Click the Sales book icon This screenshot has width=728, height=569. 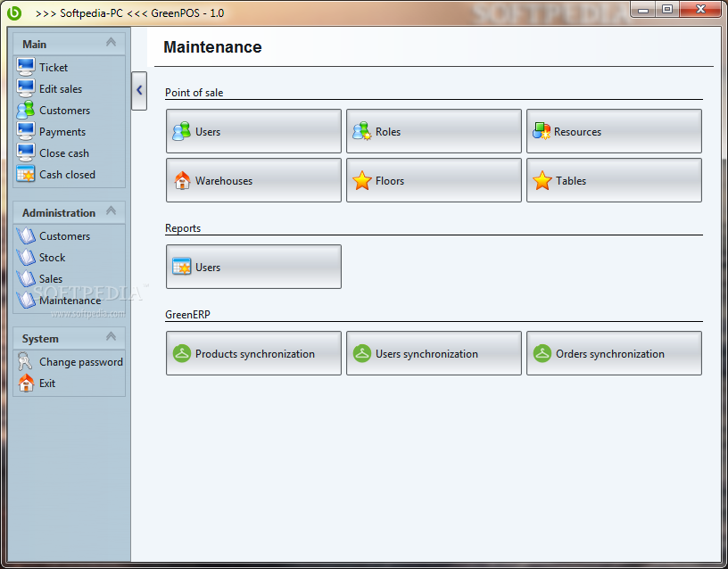26,278
